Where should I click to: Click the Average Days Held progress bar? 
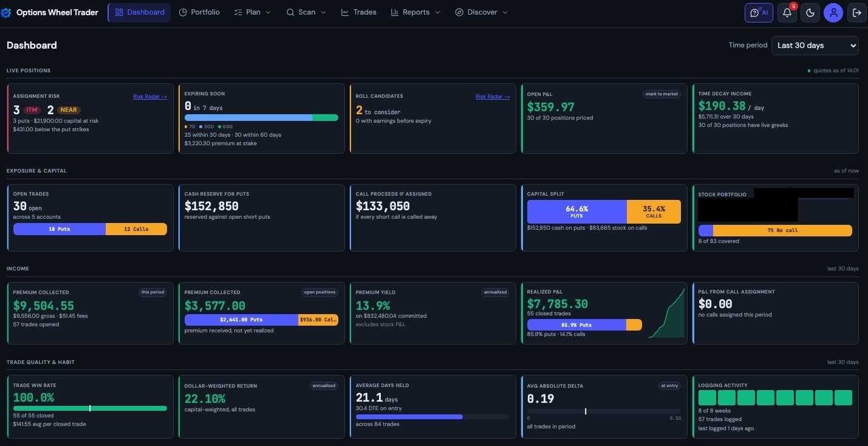[x=432, y=417]
